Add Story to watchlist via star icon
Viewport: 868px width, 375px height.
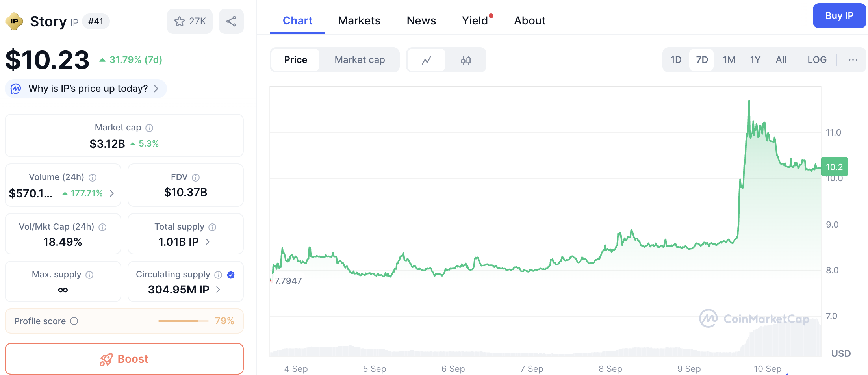[180, 21]
